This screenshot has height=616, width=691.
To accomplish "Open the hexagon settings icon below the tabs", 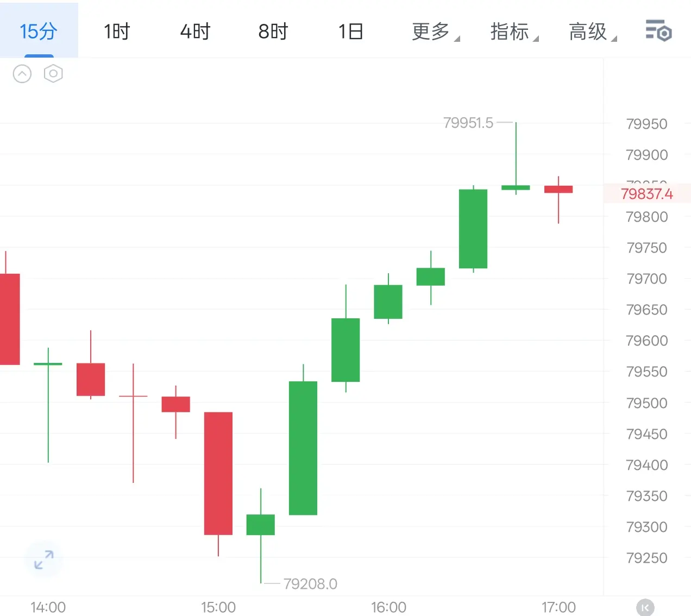I will point(53,73).
